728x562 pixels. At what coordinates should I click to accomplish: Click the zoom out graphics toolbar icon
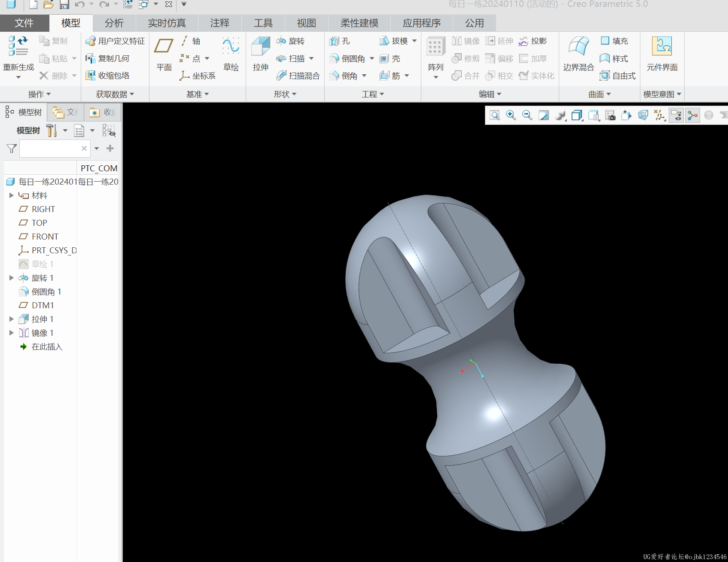(x=527, y=115)
